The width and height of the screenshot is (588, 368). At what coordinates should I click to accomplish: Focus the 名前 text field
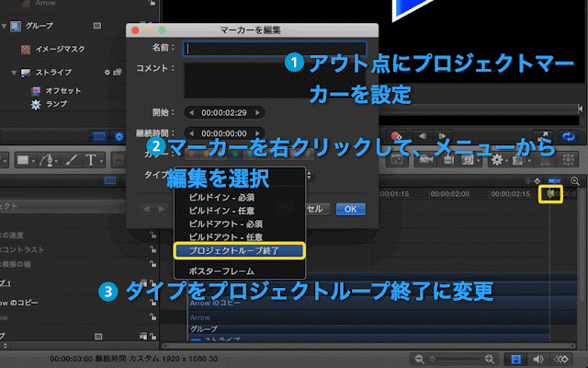275,49
